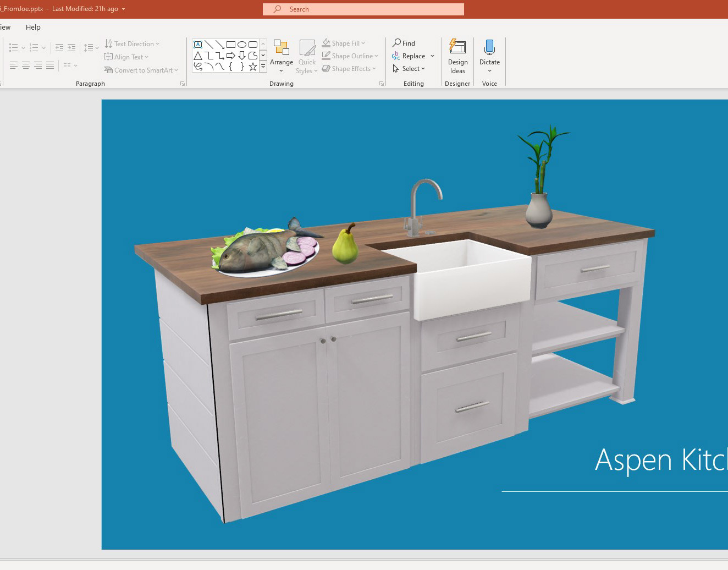Start Dictate with the microphone icon
Screen dimensions: 728x570
point(489,47)
